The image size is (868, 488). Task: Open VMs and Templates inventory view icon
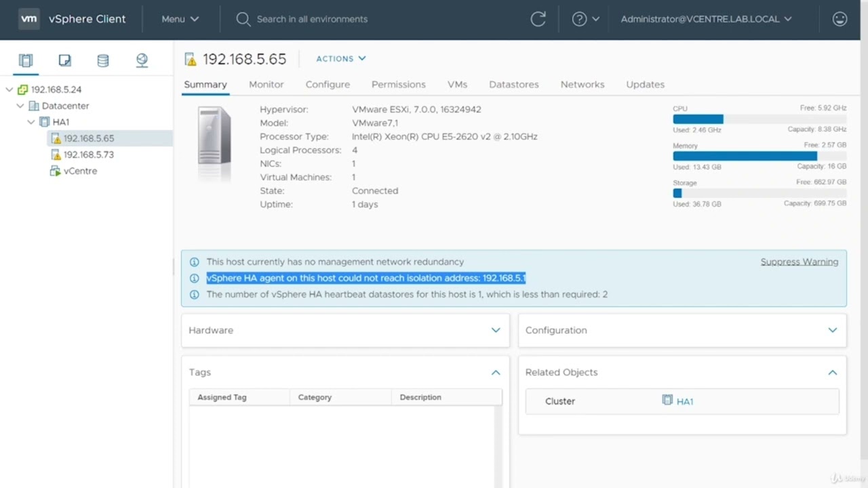pos(64,60)
